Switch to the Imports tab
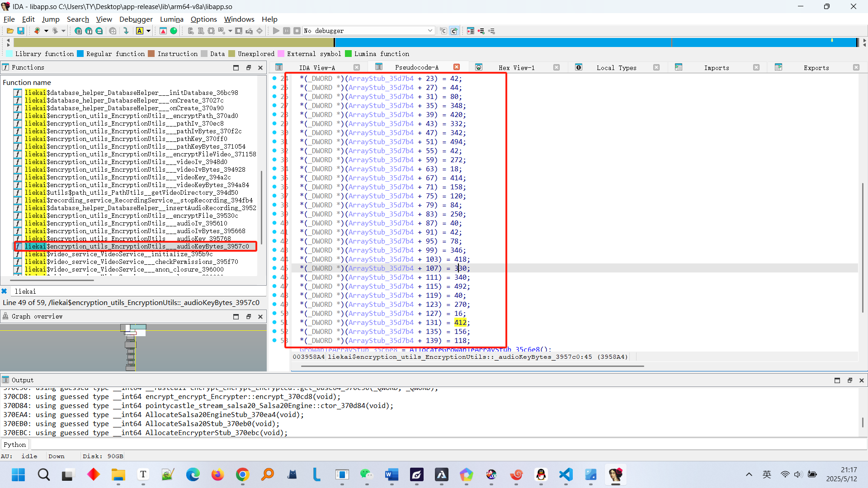Image resolution: width=868 pixels, height=488 pixels. (x=717, y=67)
